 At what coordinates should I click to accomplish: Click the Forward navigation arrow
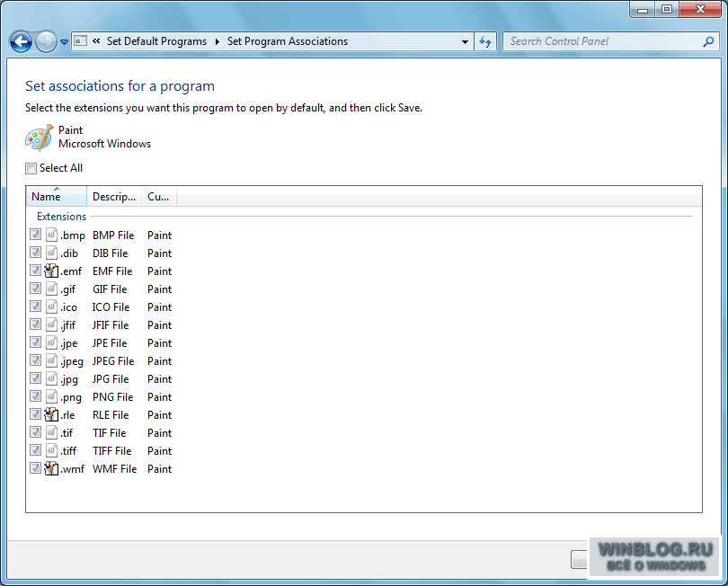[x=46, y=41]
